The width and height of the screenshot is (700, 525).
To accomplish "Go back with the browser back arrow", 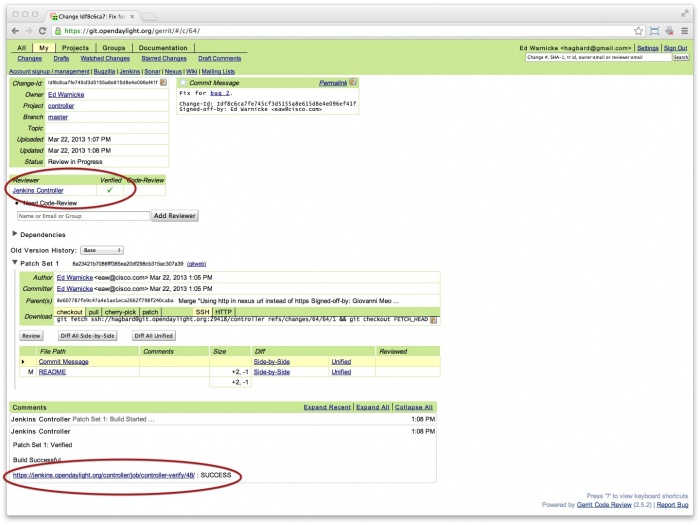I will click(x=16, y=31).
